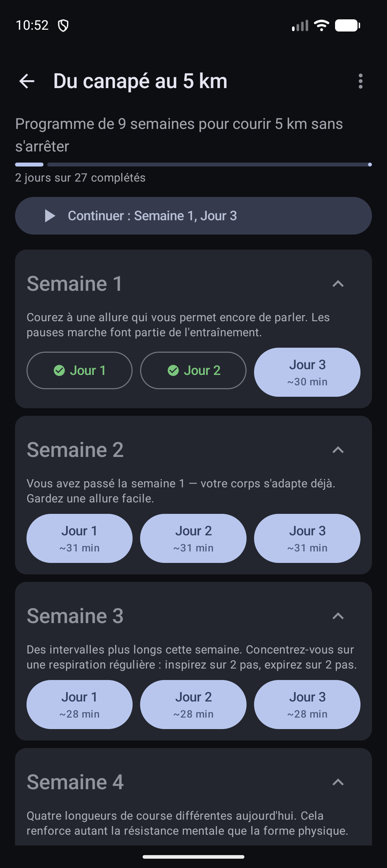Tap the play triangle in Continuer button
The height and width of the screenshot is (868, 387).
click(x=50, y=216)
